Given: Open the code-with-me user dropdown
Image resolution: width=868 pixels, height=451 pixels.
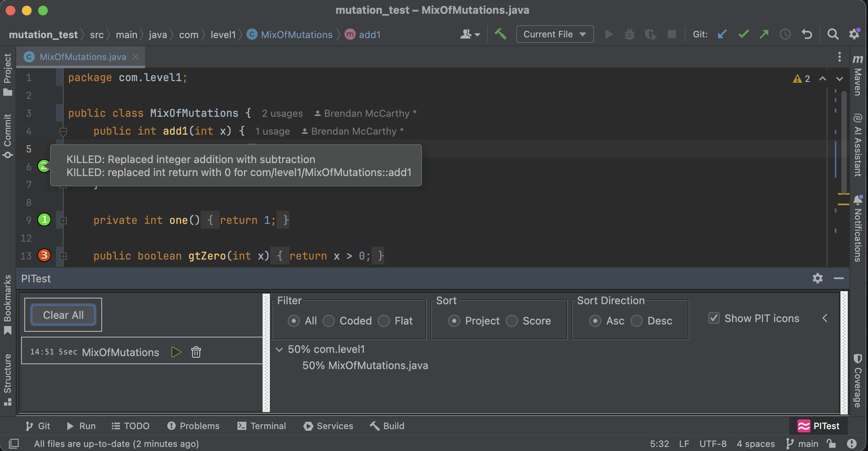Looking at the screenshot, I should click(470, 34).
